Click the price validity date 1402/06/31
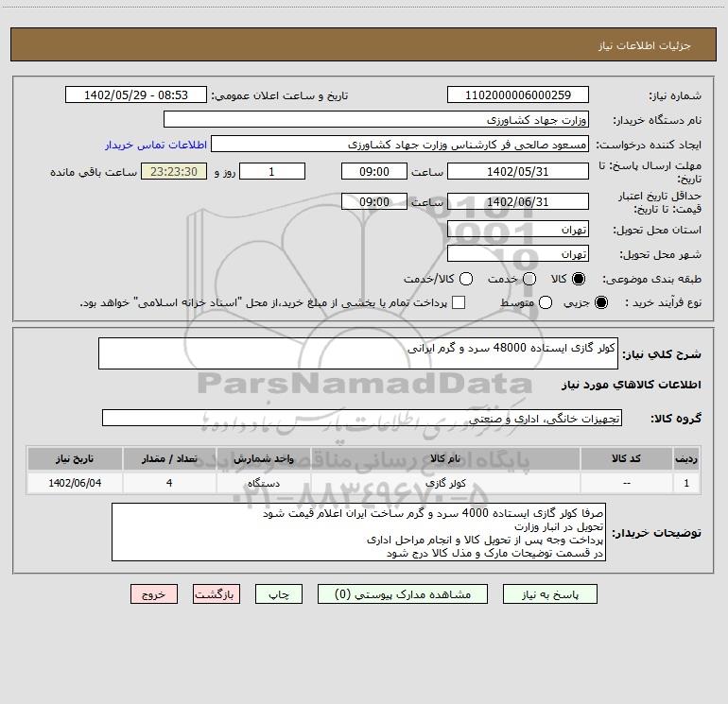The image size is (728, 704). pos(518,201)
